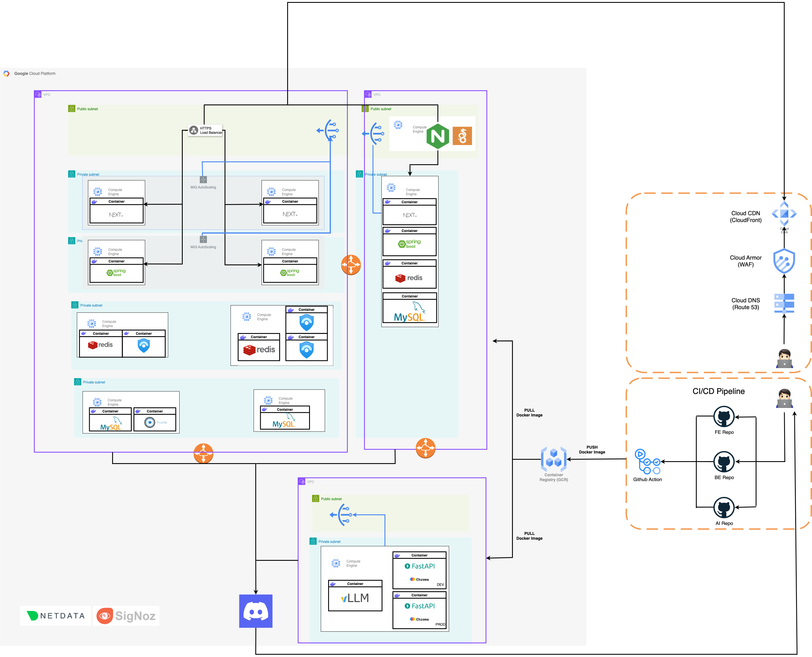The height and width of the screenshot is (657, 812).
Task: Select the SigNoz logo
Action: tap(126, 616)
